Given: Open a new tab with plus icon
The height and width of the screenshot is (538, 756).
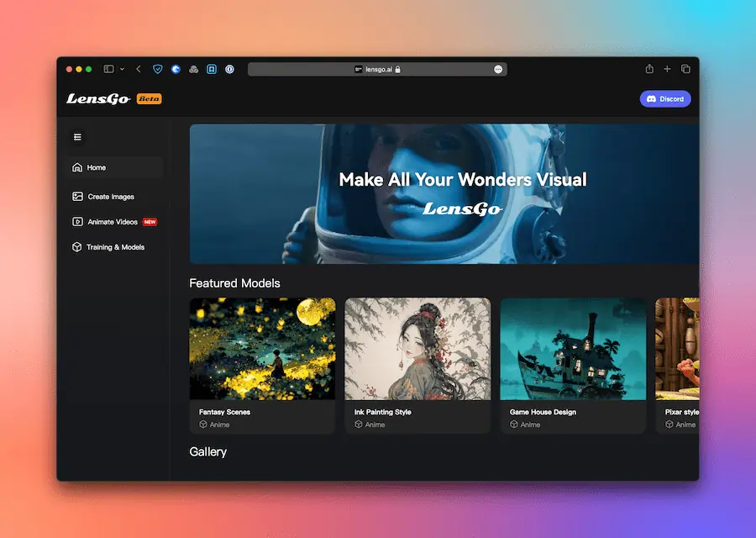Looking at the screenshot, I should 667,69.
